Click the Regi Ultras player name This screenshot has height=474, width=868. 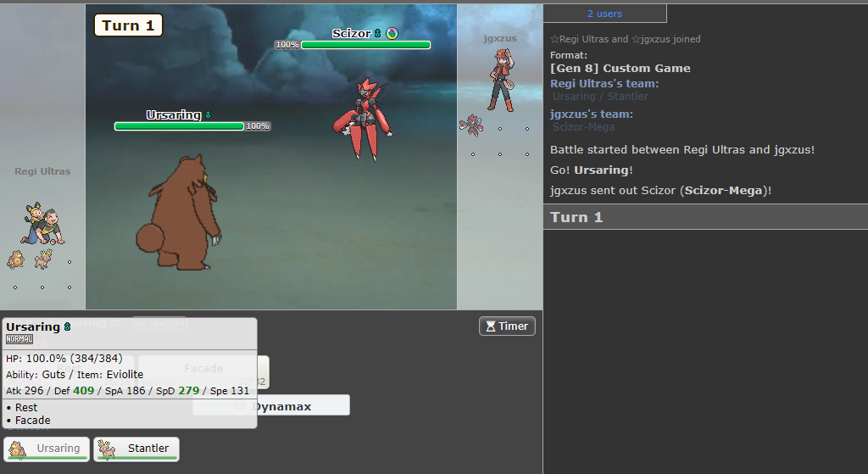(42, 171)
